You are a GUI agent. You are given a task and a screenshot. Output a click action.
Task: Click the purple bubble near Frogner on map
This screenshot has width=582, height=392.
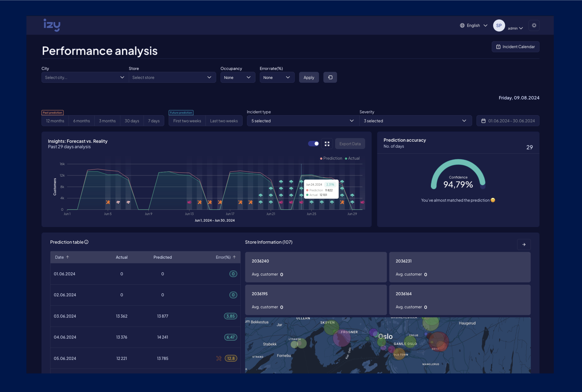pyautogui.click(x=341, y=338)
